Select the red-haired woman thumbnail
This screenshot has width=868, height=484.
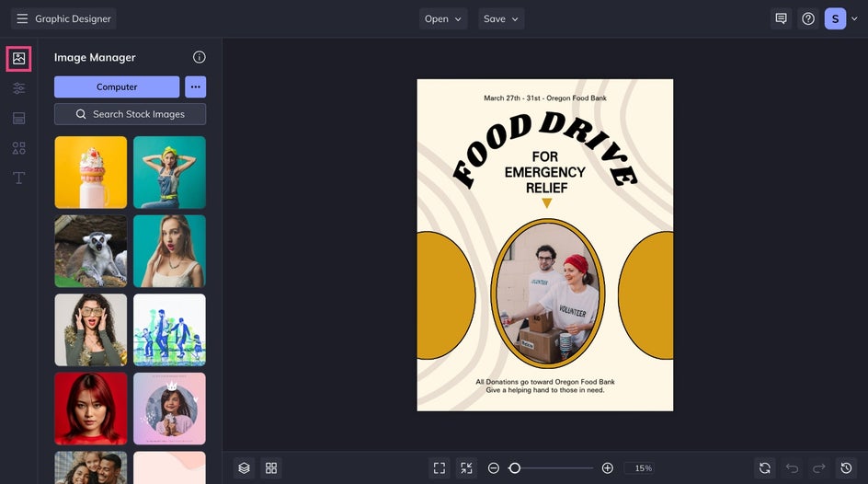(91, 409)
